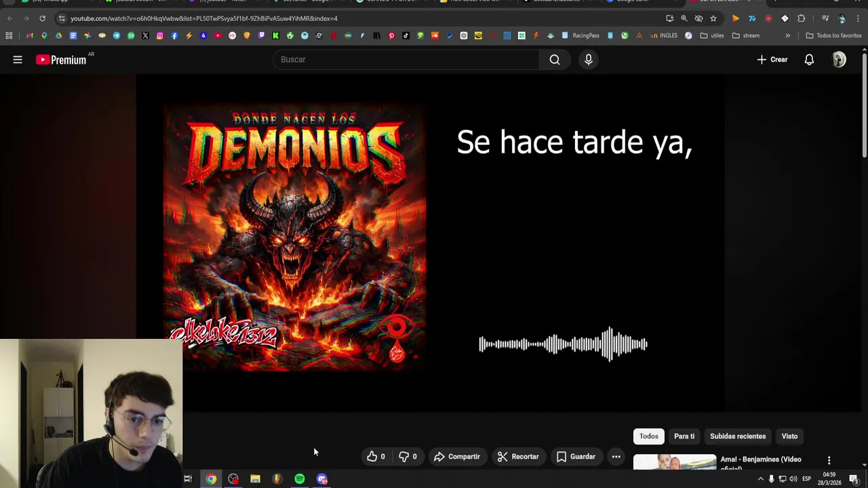Start voice search with microphone icon
868x488 pixels.
coord(589,60)
